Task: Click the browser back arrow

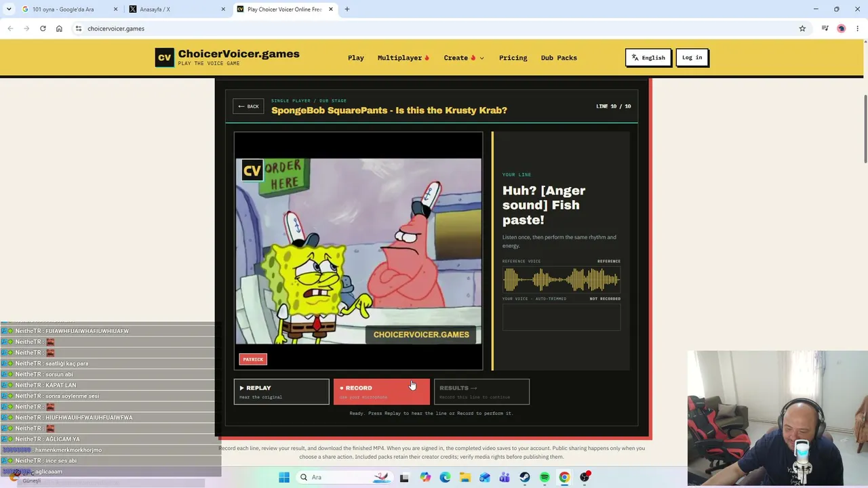Action: pos(10,28)
